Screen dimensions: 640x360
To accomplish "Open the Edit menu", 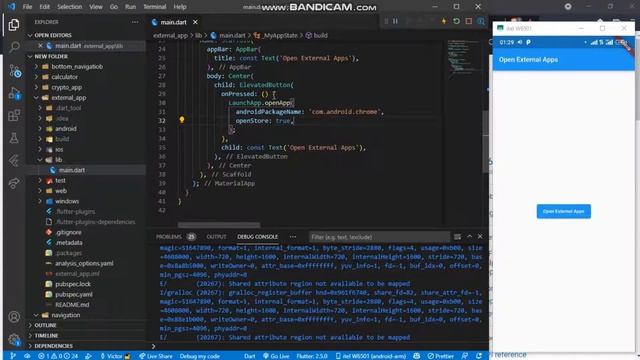I will [x=44, y=7].
